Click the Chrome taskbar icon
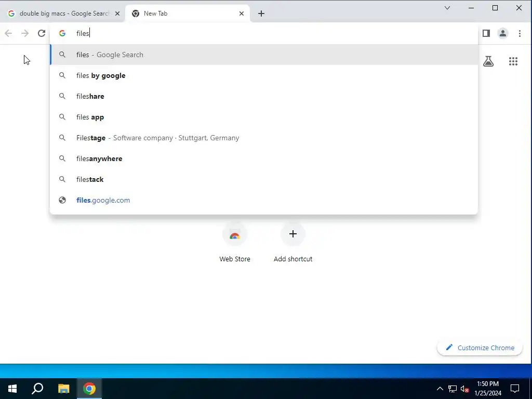 pyautogui.click(x=89, y=389)
